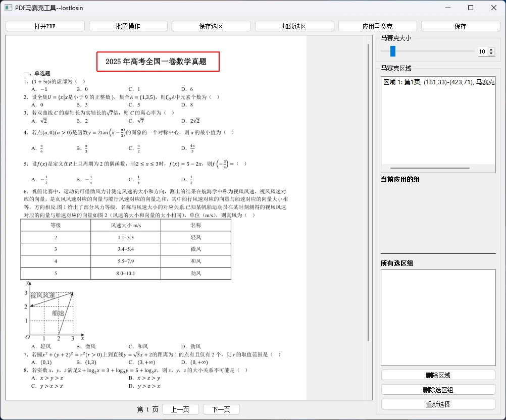The height and width of the screenshot is (420, 506).
Task: Click 删除区域 to delete the region
Action: click(437, 375)
